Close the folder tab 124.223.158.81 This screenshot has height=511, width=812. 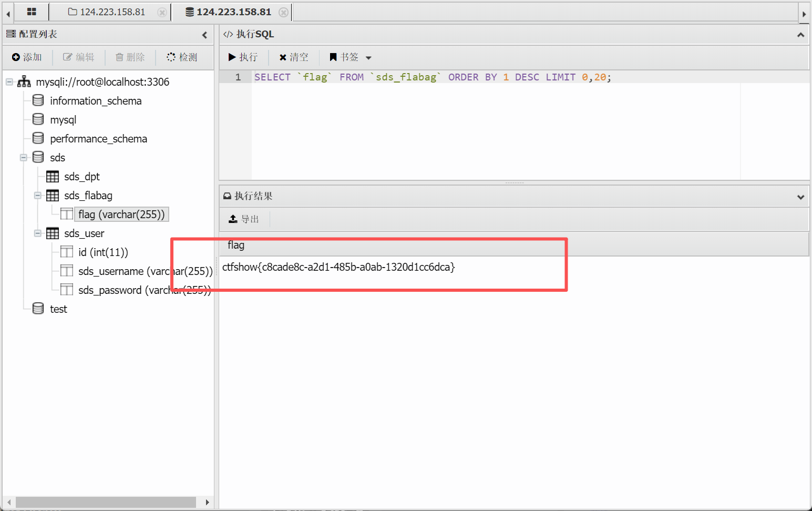(162, 12)
